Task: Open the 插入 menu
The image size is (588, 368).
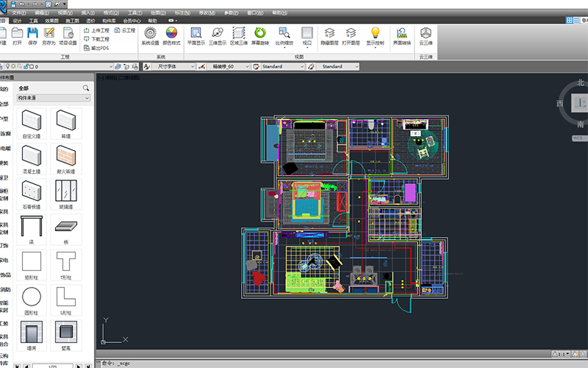Action: [87, 13]
